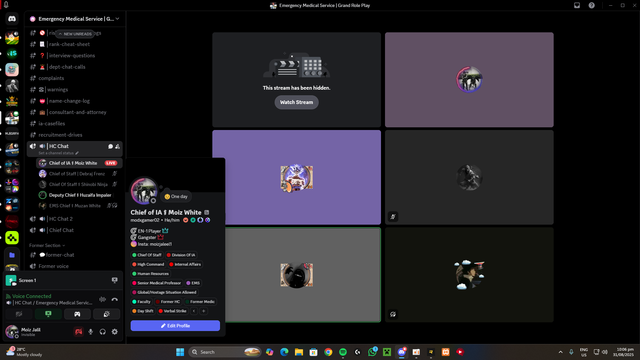Open the rank-cheat-sheet channel
The height and width of the screenshot is (360, 640).
[x=69, y=44]
